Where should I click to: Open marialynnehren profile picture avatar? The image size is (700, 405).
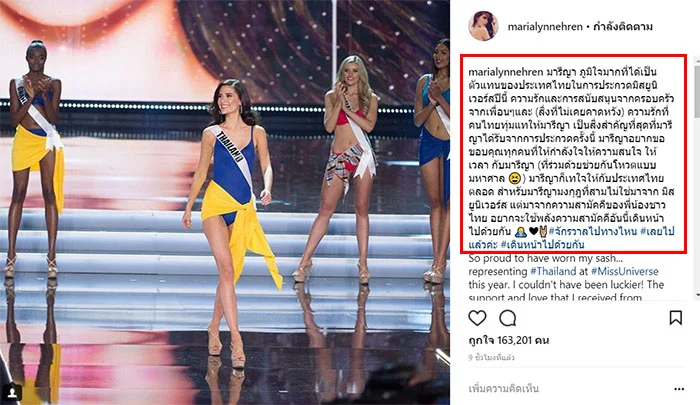[483, 26]
